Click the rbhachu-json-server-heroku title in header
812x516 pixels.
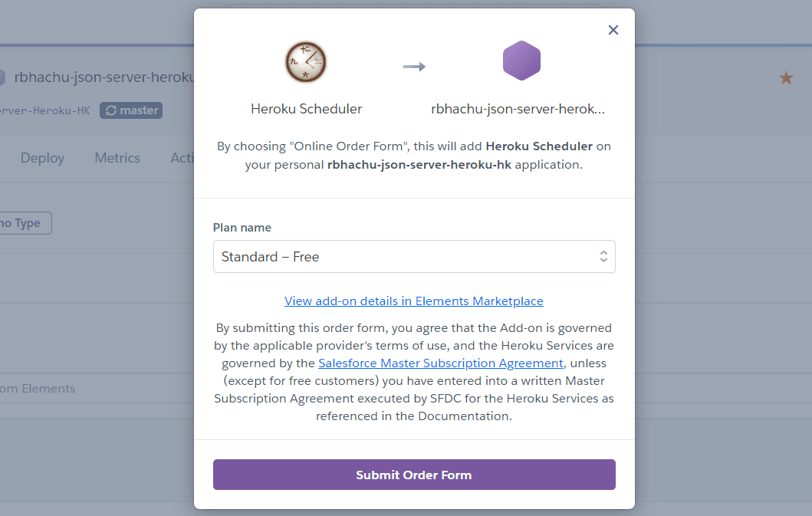[x=104, y=77]
